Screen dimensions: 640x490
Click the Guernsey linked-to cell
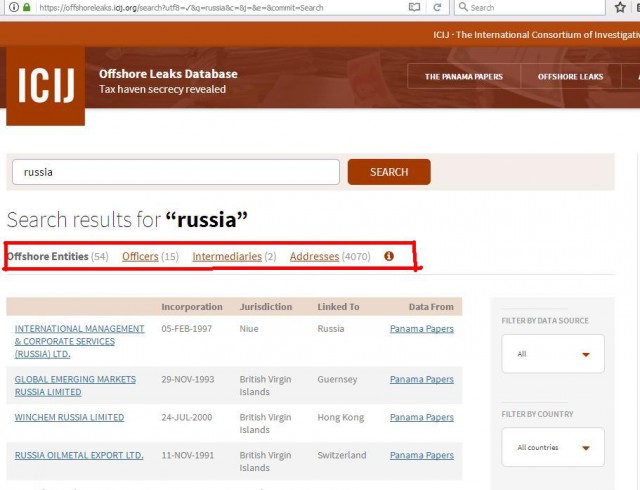click(337, 379)
